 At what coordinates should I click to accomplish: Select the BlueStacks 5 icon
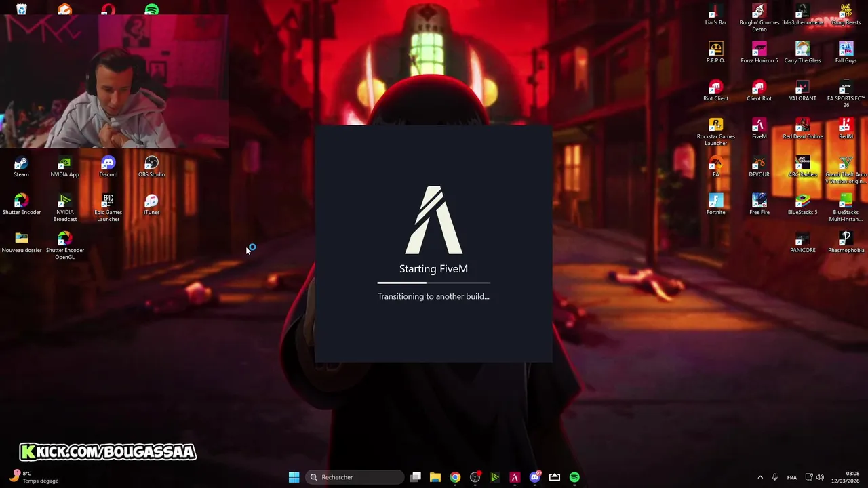tap(802, 205)
